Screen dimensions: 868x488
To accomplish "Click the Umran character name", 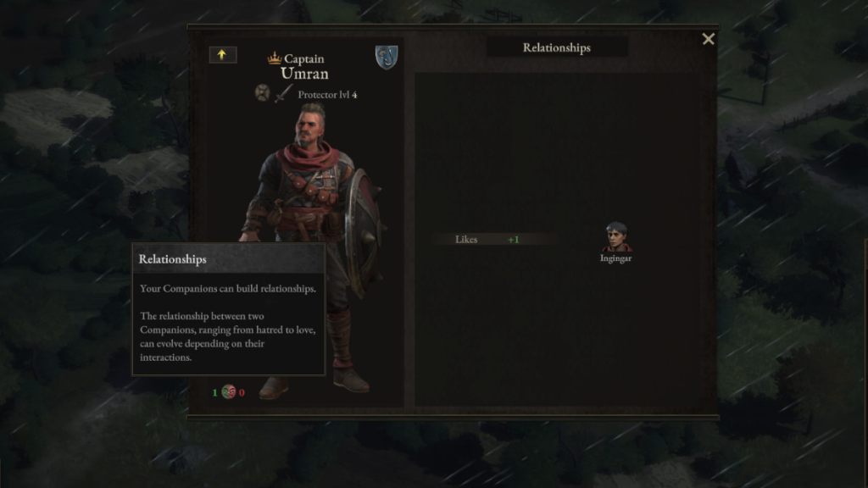I will click(304, 73).
